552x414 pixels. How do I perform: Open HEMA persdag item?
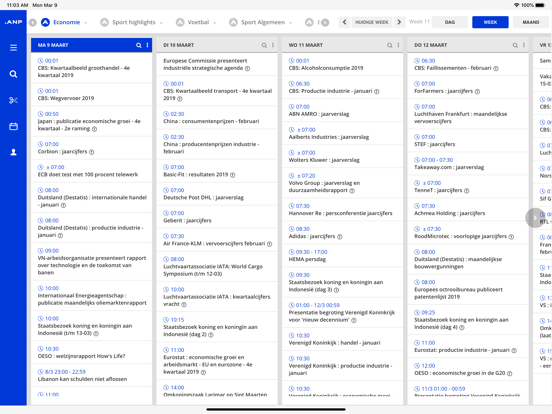click(x=343, y=256)
